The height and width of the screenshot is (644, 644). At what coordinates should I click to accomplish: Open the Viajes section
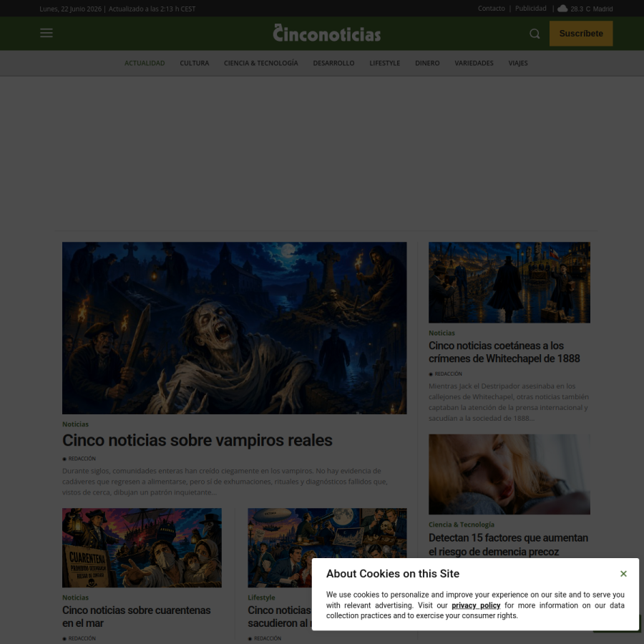point(518,63)
